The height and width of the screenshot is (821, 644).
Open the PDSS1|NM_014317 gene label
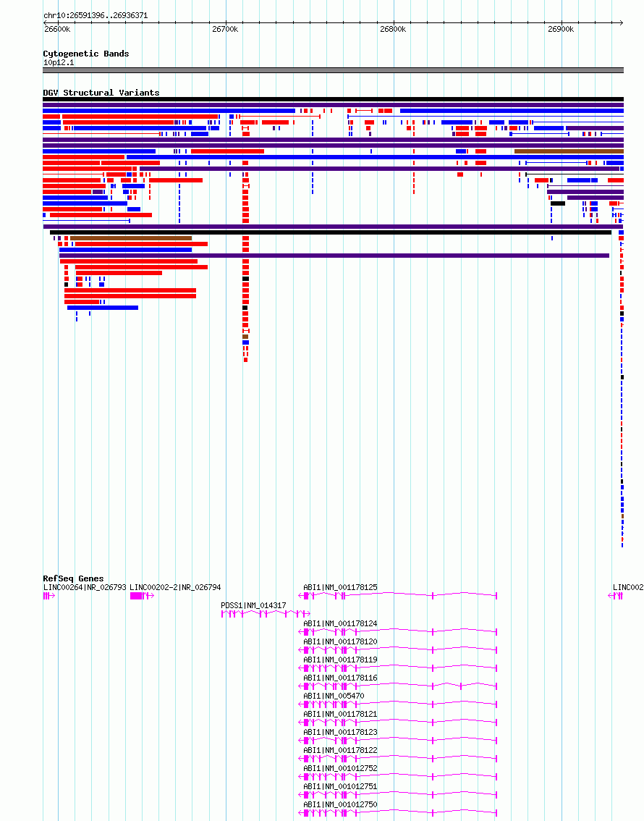[x=253, y=605]
